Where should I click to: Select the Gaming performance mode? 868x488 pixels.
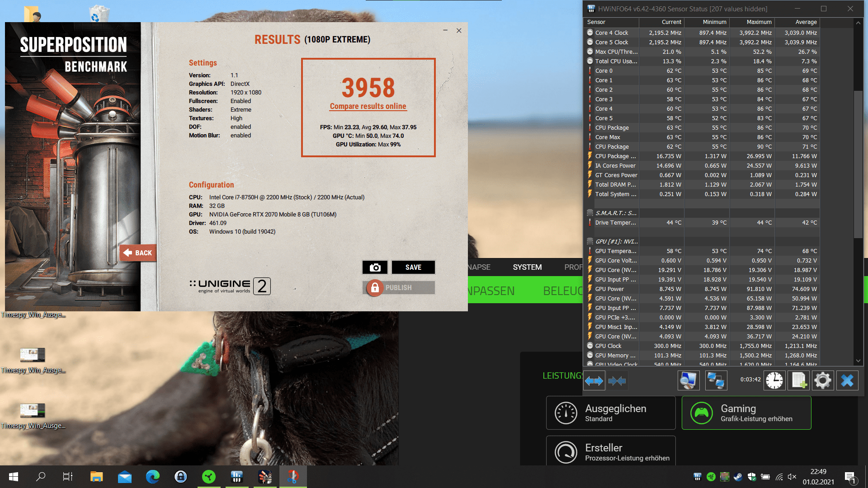pyautogui.click(x=746, y=413)
